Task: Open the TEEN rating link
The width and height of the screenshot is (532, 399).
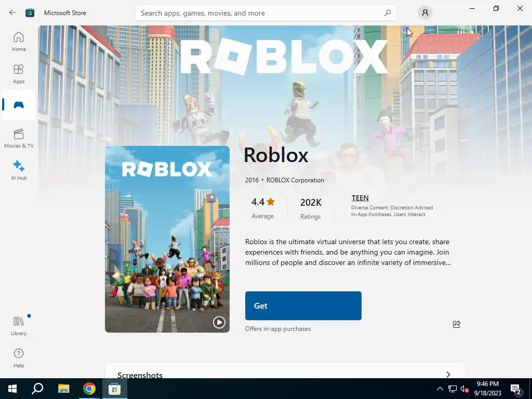Action: pyautogui.click(x=360, y=198)
